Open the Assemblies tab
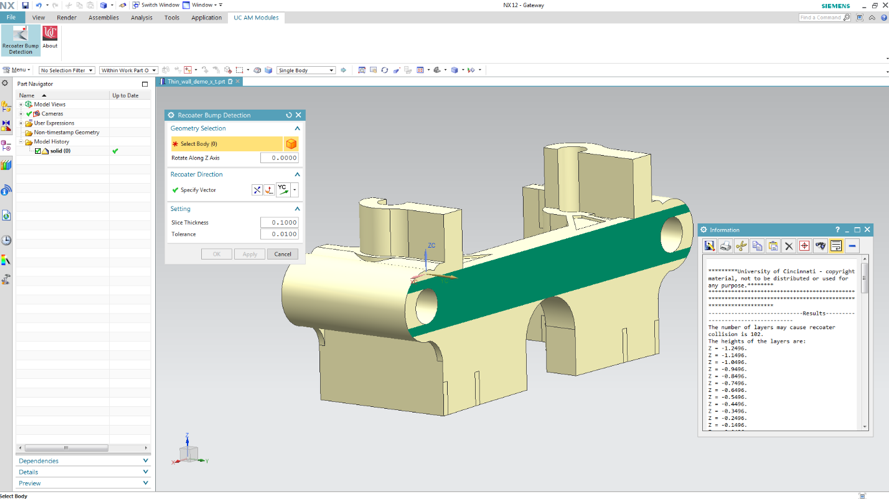Screen dimensions: 889x499 104,18
